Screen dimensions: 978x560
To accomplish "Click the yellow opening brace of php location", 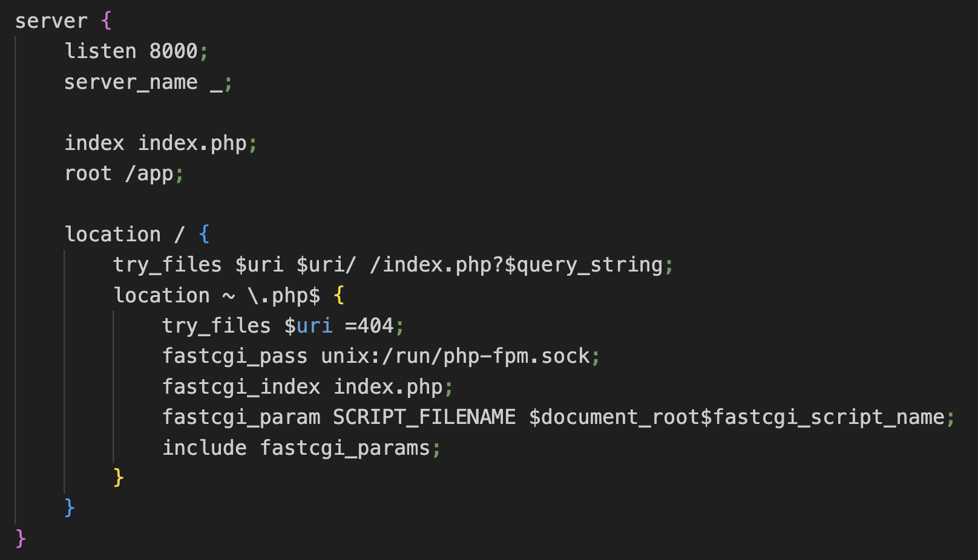I will pos(339,295).
